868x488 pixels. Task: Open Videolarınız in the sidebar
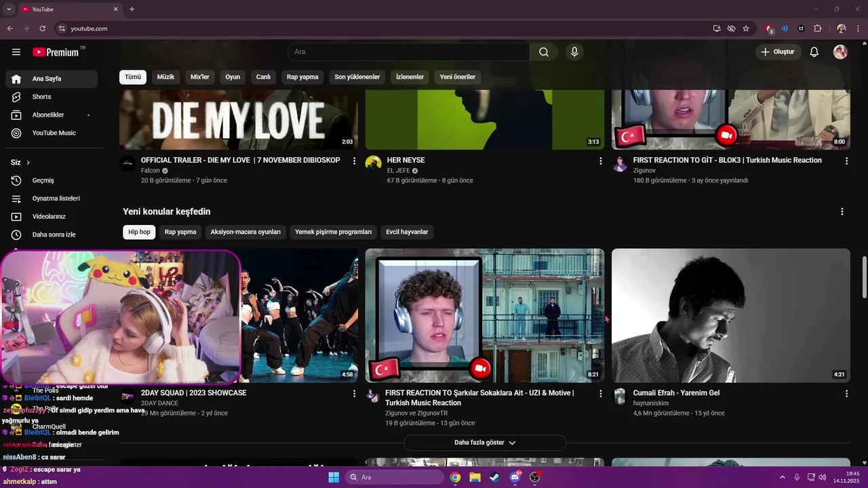tap(52, 217)
